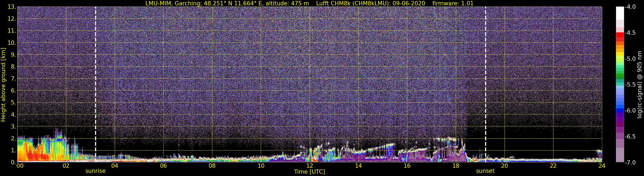The height and width of the screenshot is (176, 644).
Task: Click the height axis tick '10.'
Action: (x=12, y=43)
